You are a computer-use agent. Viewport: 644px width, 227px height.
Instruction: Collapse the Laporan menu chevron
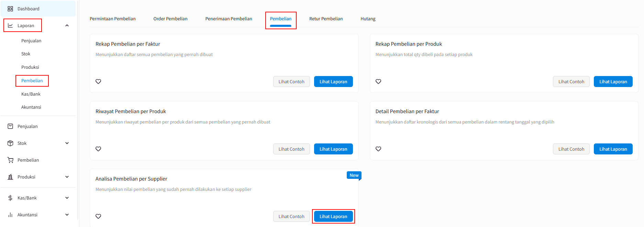(67, 25)
